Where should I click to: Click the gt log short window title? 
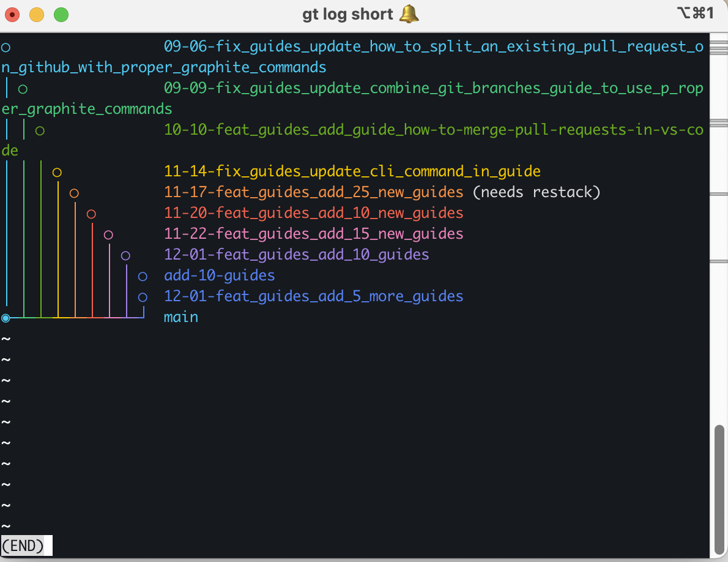coord(349,13)
